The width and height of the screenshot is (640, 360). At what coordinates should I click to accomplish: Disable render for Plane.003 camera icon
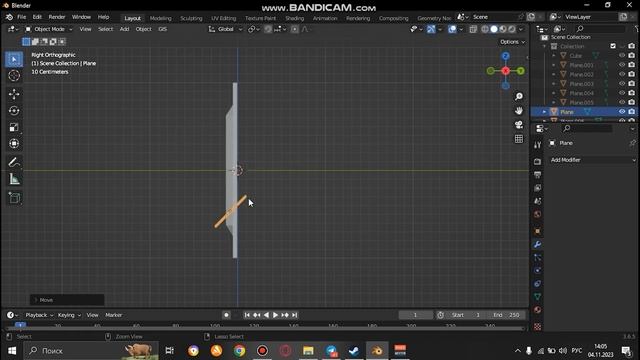[631, 84]
